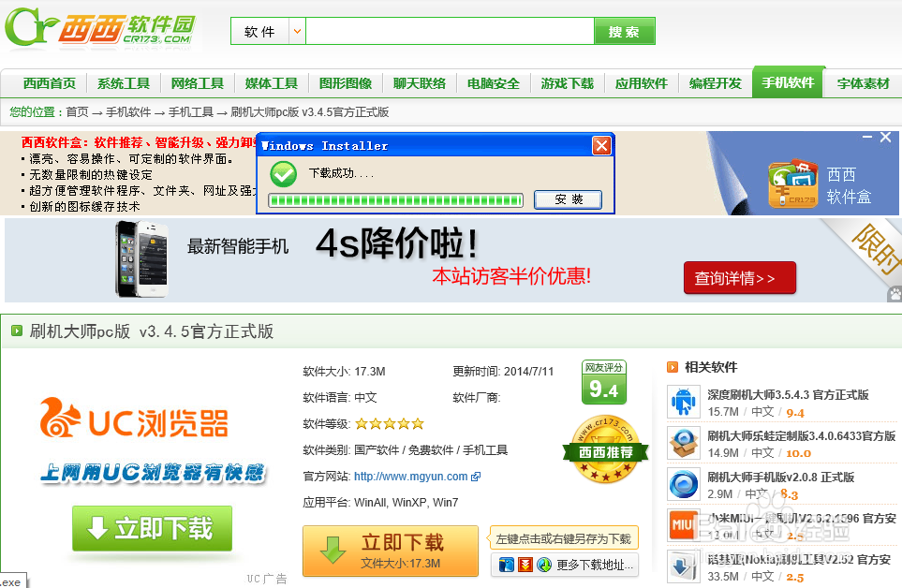Click the 更新时间: 2014/7/11 text

click(x=503, y=372)
